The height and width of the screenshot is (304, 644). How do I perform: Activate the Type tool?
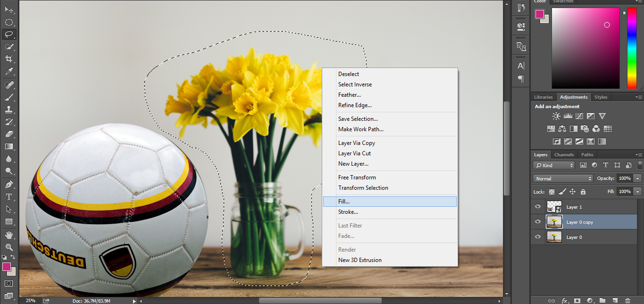pos(9,196)
